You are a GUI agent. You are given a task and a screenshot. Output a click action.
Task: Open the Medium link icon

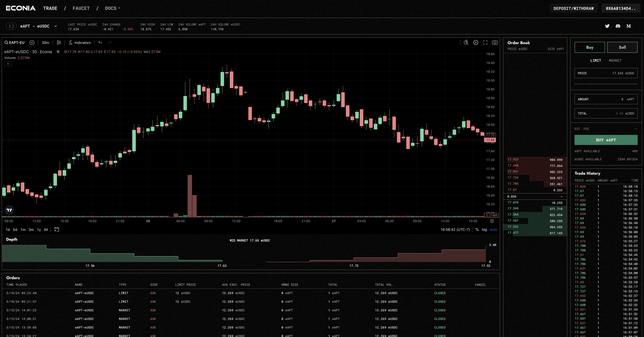[x=628, y=26]
